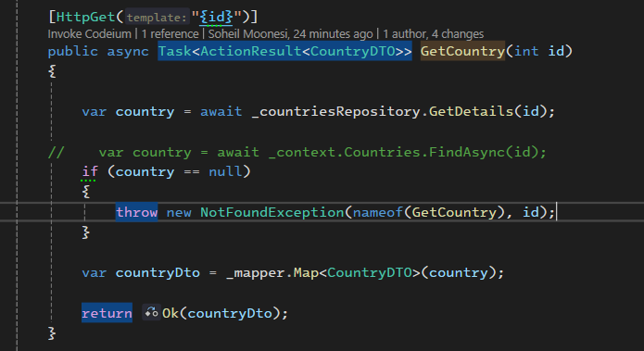Click the GetDetails method call
Viewport: 644px width, 351px height.
471,111
